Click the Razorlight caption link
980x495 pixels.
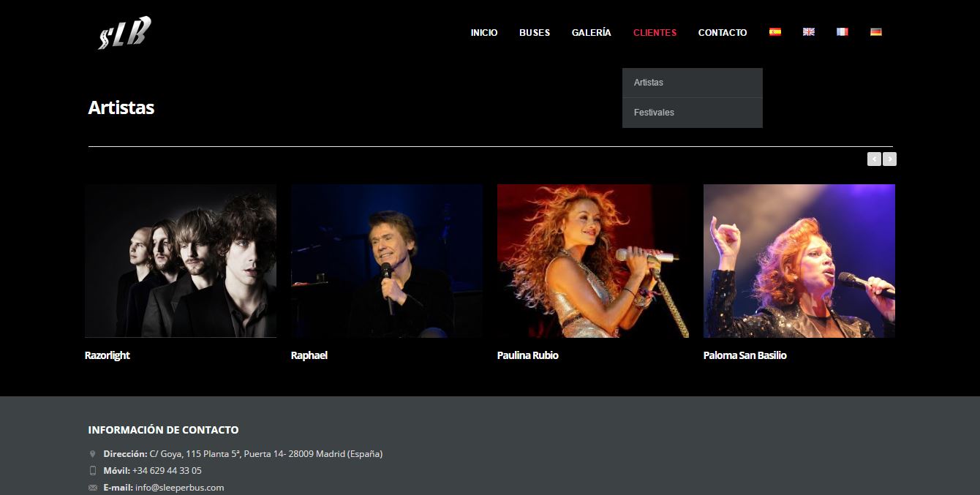click(108, 355)
